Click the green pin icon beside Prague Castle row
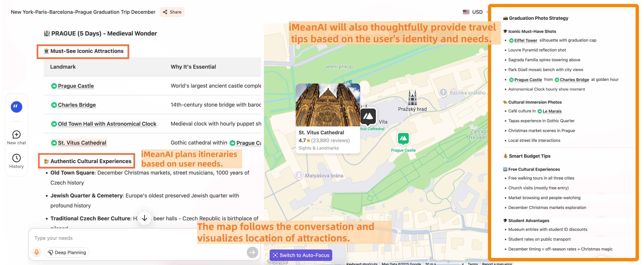The image size is (644, 265). (54, 86)
